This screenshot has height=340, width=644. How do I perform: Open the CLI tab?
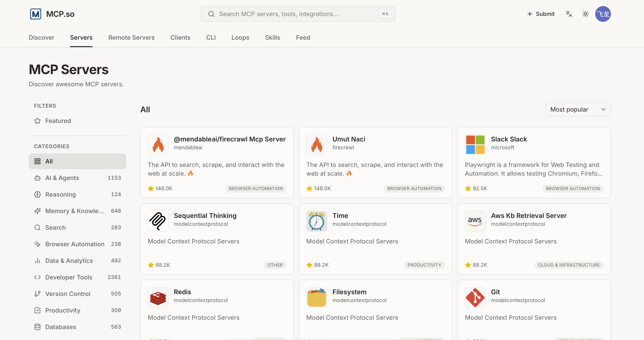click(x=211, y=37)
